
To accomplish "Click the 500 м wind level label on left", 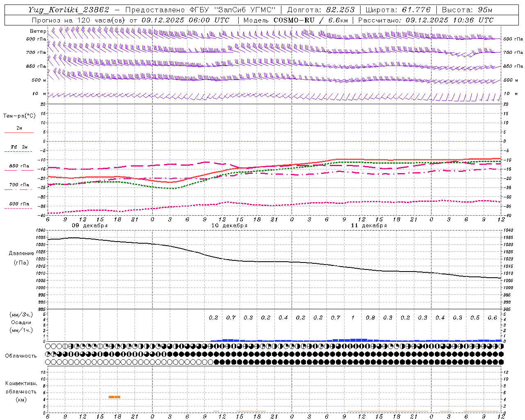I will tap(39, 80).
